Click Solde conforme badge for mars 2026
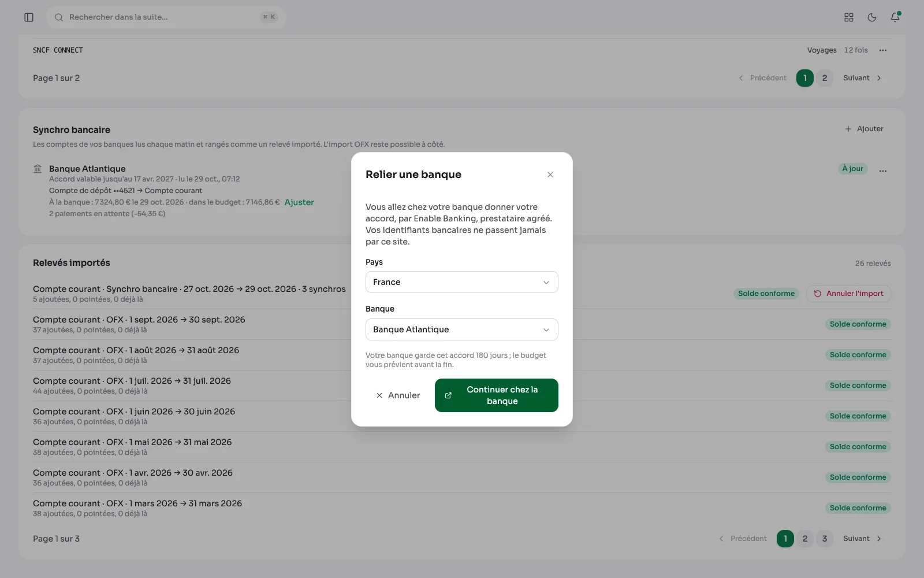Image resolution: width=924 pixels, height=578 pixels. point(858,508)
